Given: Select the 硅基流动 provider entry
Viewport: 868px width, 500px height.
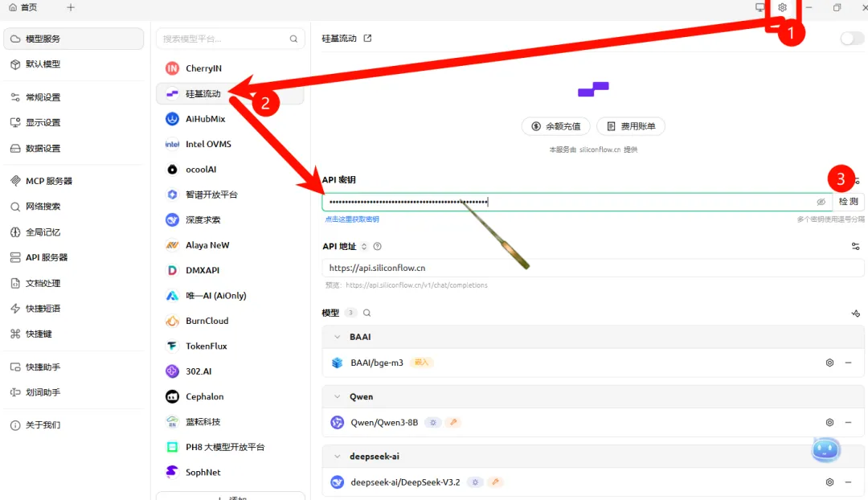Looking at the screenshot, I should click(231, 93).
